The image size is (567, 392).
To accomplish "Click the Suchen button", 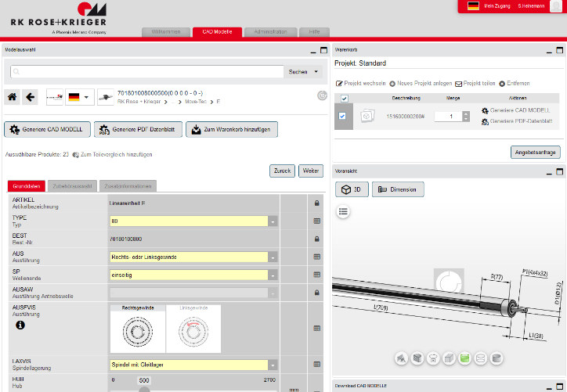I will point(298,71).
